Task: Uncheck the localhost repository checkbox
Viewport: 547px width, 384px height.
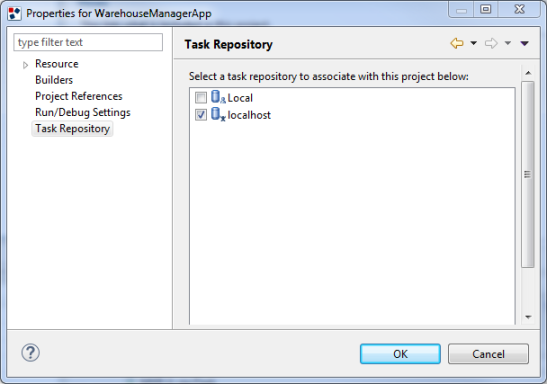Action: (201, 115)
